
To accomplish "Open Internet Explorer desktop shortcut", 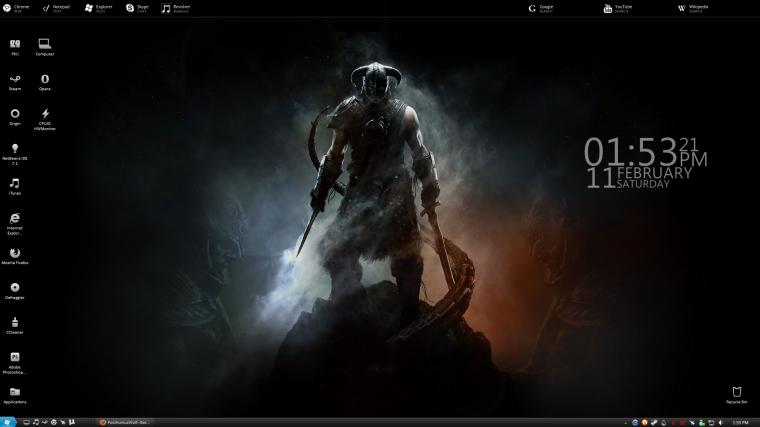I will (x=15, y=223).
